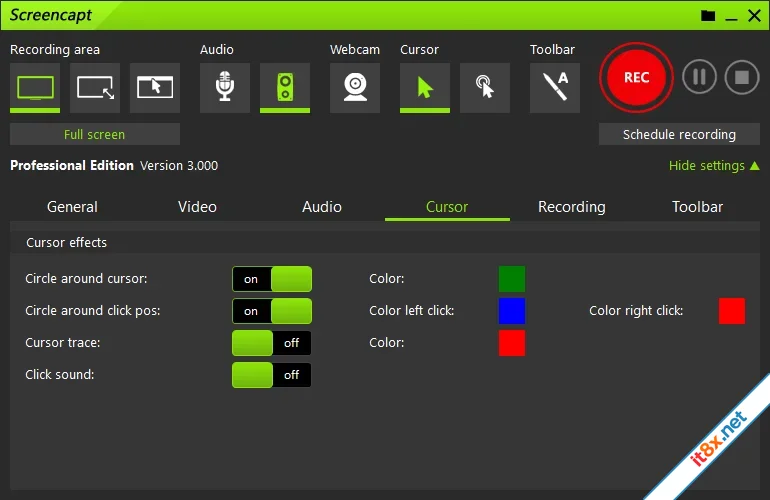Enable Cursor trace switch
The height and width of the screenshot is (500, 770).
pyautogui.click(x=272, y=343)
